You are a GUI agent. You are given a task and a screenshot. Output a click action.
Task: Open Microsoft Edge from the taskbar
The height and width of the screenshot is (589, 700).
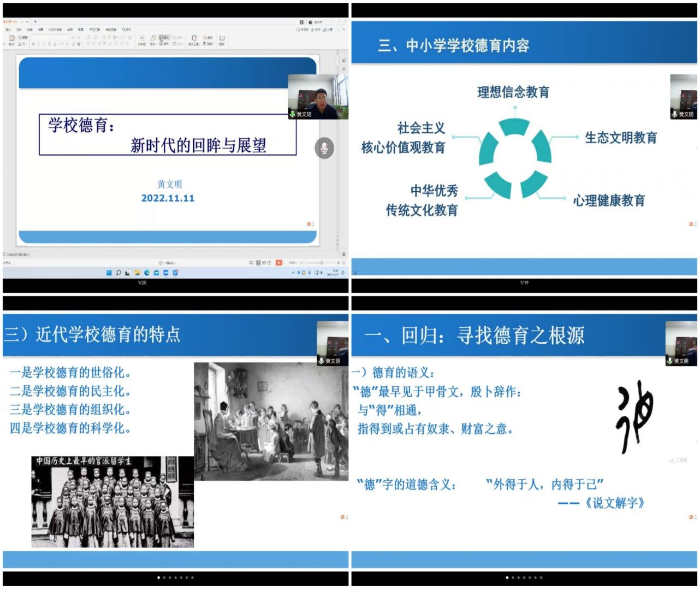tap(147, 273)
